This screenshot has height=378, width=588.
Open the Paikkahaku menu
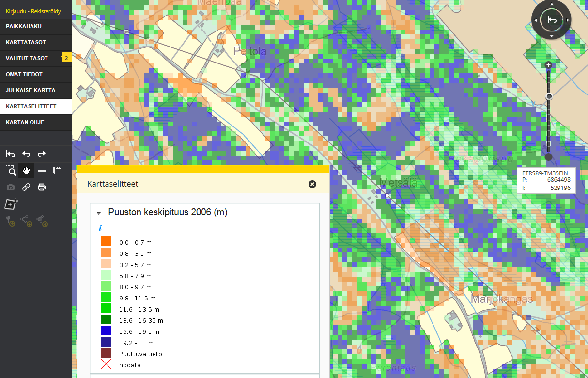[36, 26]
